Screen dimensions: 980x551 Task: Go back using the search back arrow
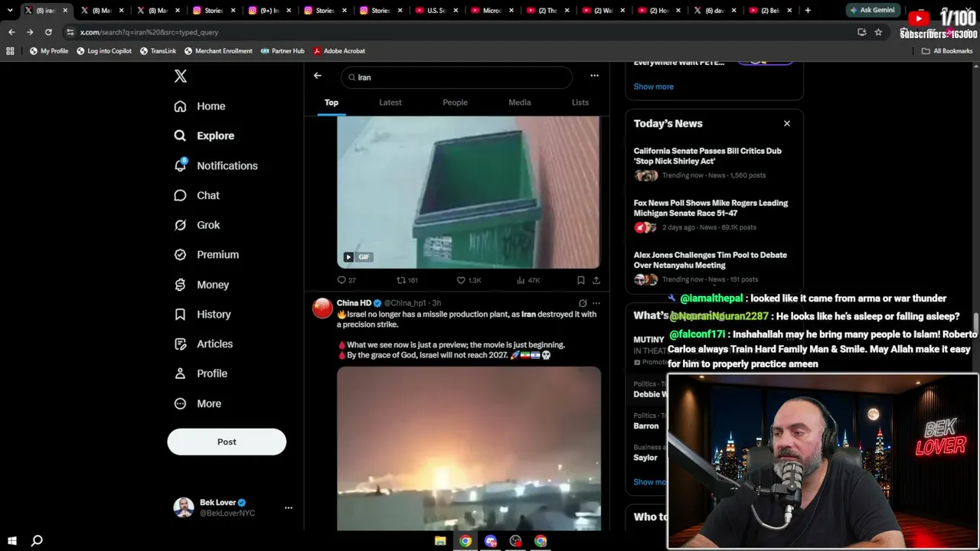click(318, 76)
